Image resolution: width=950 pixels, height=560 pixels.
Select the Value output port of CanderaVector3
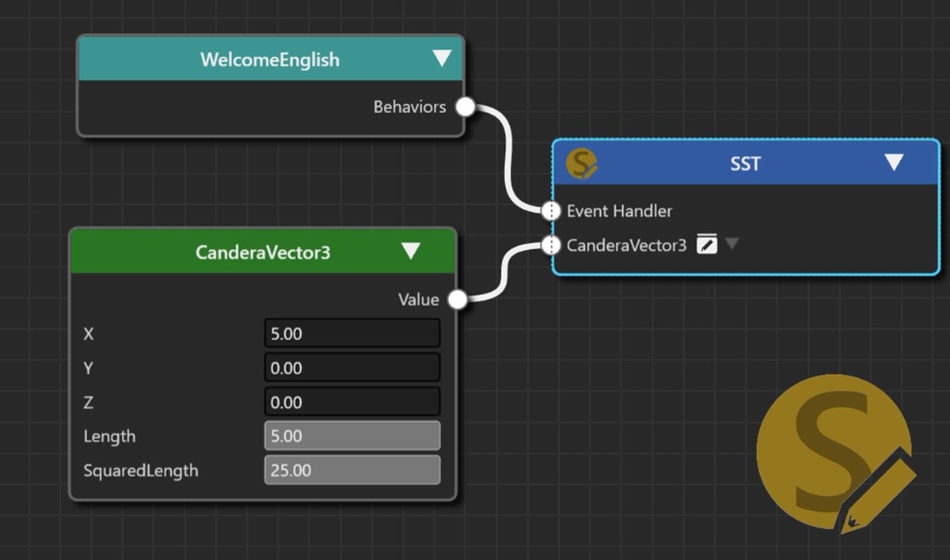458,299
